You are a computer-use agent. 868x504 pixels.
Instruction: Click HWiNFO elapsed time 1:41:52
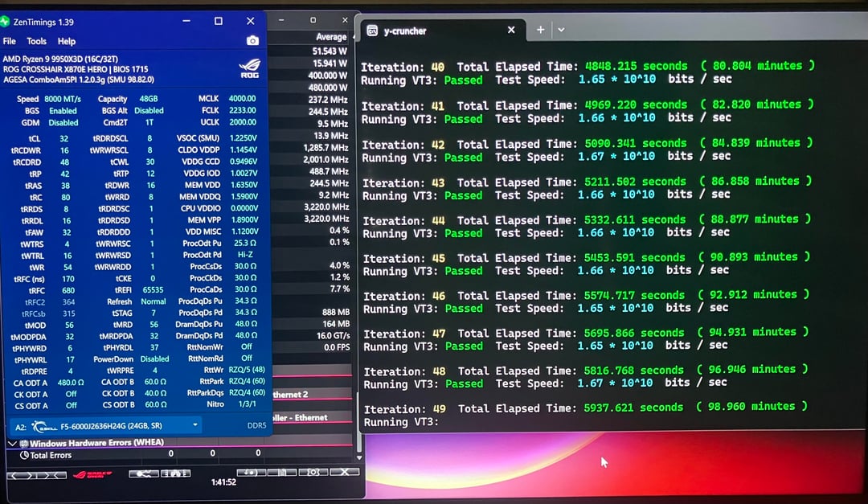click(x=223, y=482)
